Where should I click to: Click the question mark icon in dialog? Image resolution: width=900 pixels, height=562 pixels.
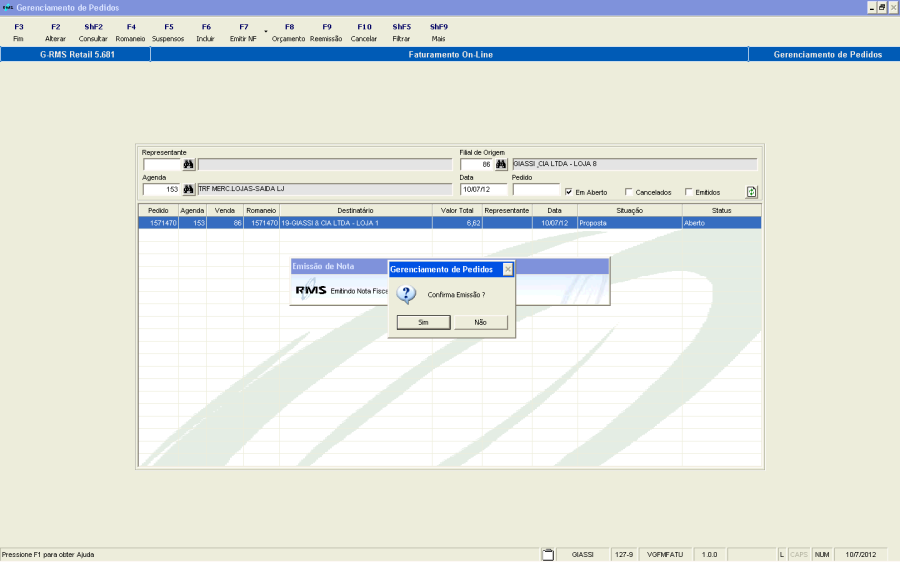406,294
